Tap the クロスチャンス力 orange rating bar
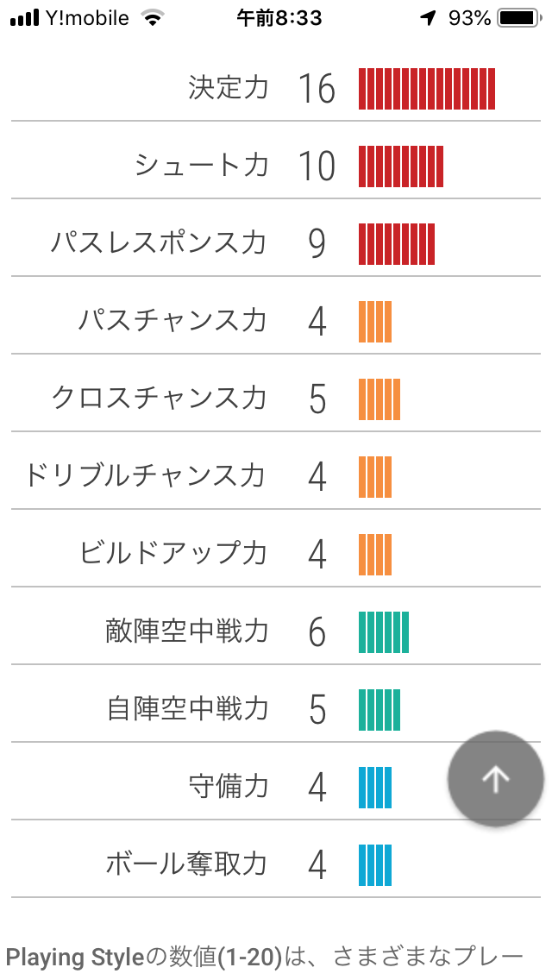The image size is (552, 980). point(379,399)
